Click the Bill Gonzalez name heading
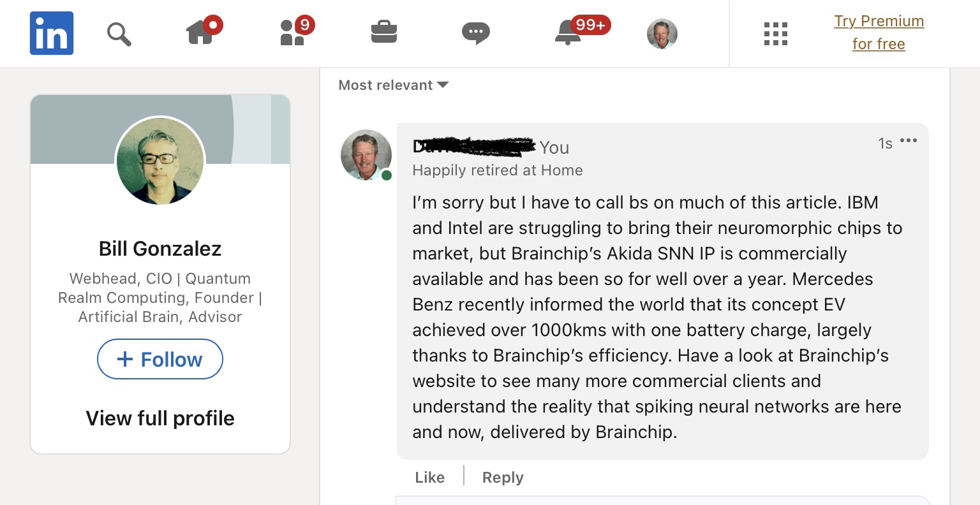Viewport: 980px width, 505px height. [x=160, y=249]
